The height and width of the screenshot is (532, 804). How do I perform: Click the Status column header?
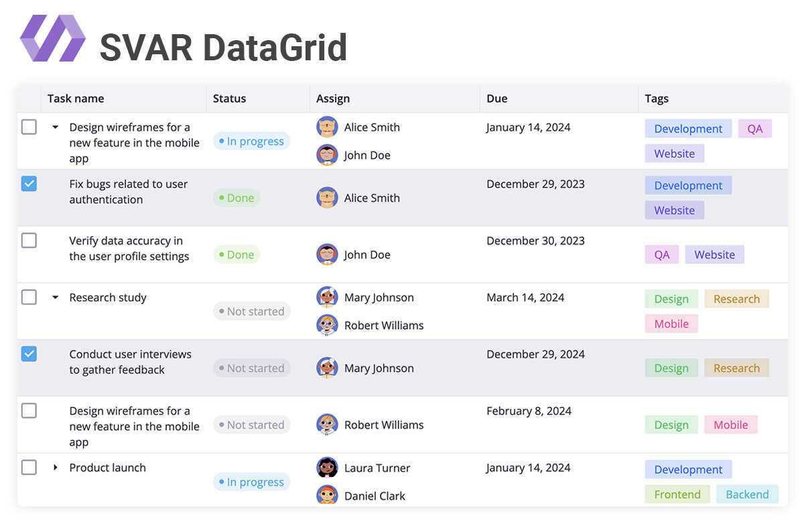coord(229,98)
